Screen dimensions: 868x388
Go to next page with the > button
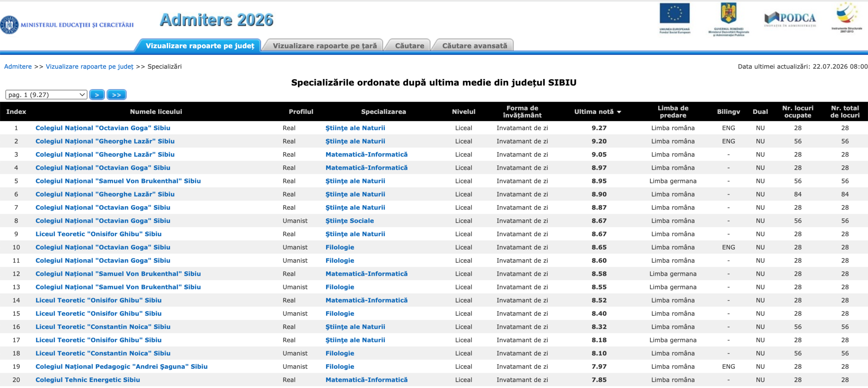(x=97, y=95)
